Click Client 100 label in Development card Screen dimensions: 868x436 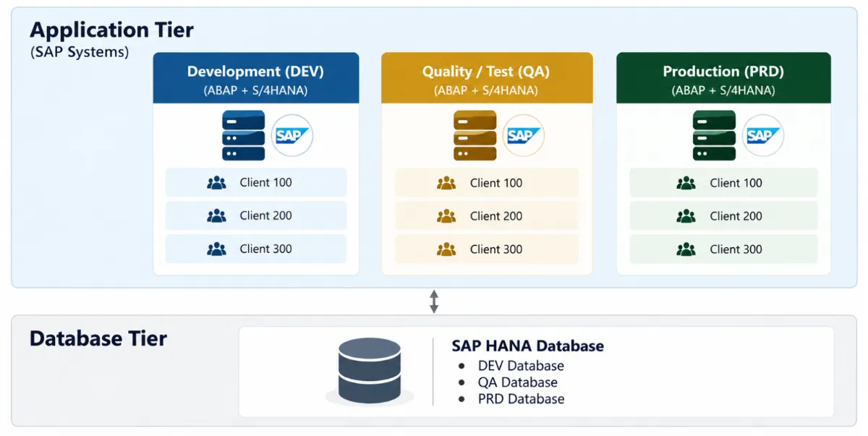[x=266, y=183]
